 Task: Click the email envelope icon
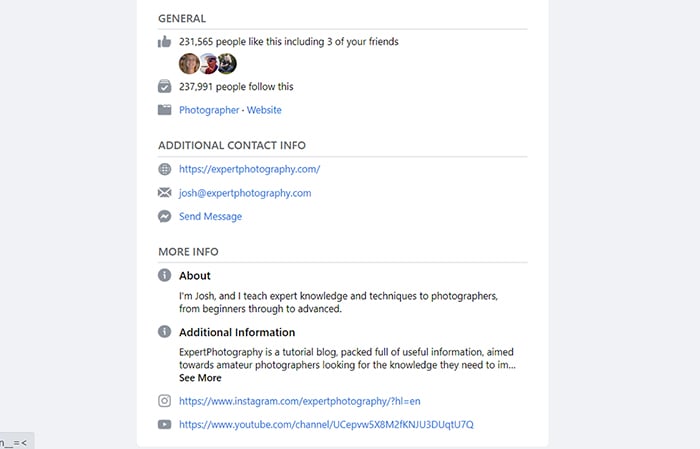pyautogui.click(x=164, y=192)
